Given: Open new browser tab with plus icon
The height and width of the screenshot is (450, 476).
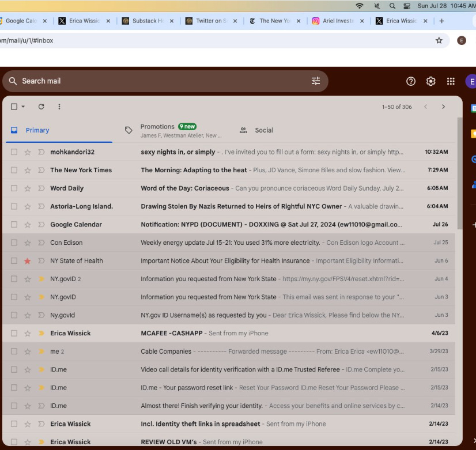Looking at the screenshot, I should [441, 21].
